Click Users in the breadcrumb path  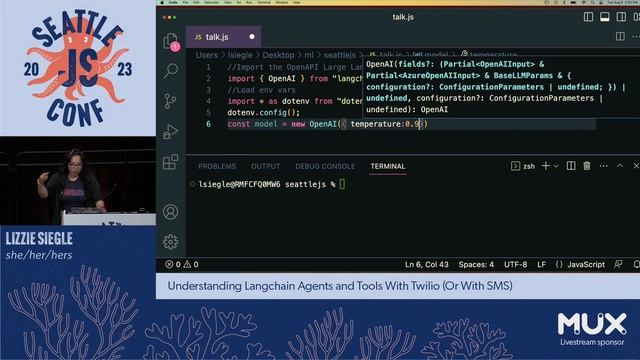[x=207, y=55]
